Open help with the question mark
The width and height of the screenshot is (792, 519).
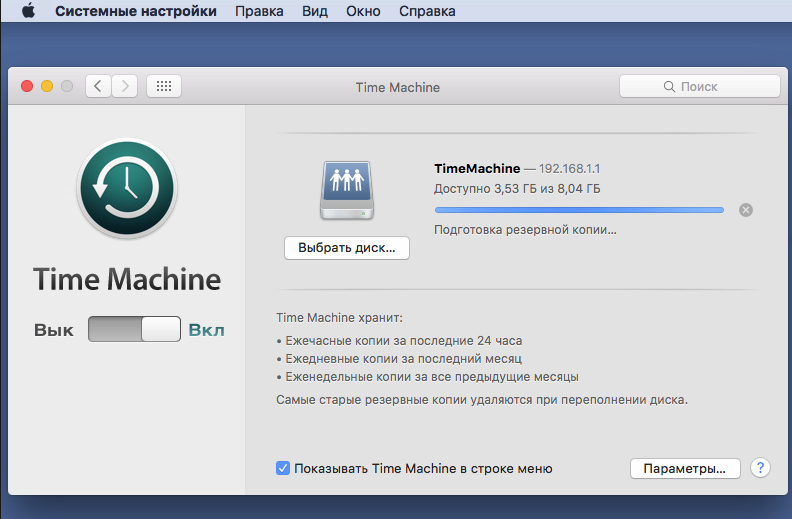(x=760, y=468)
